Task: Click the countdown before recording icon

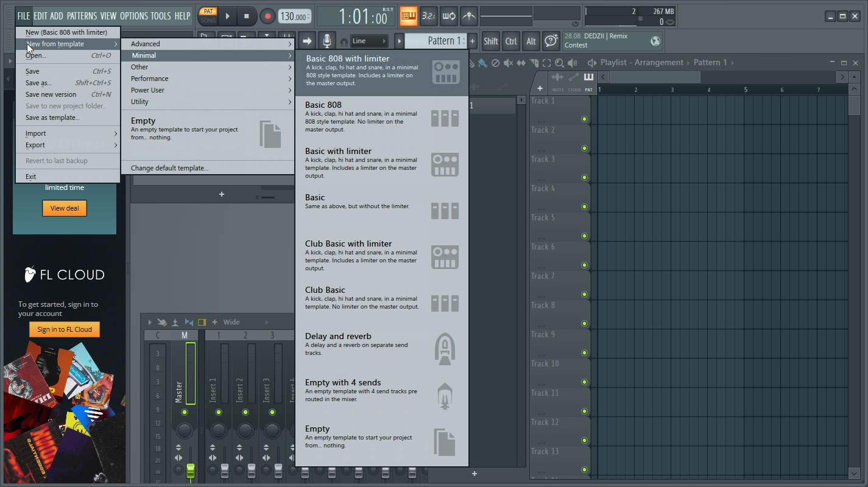Action: click(429, 16)
